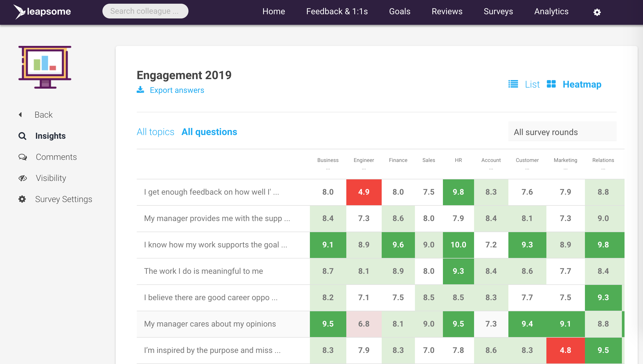
Task: Navigate to Surveys
Action: pos(498,11)
